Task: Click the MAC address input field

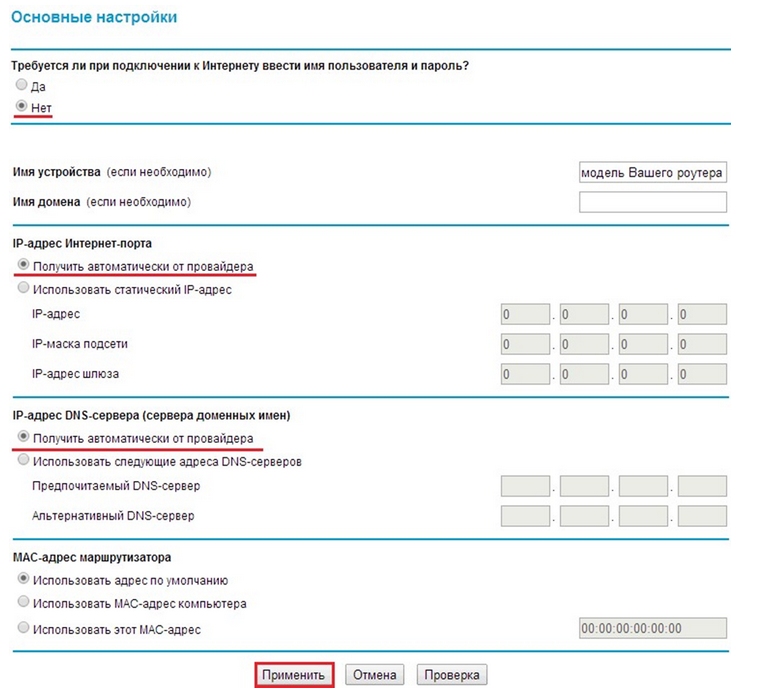Action: click(x=652, y=628)
